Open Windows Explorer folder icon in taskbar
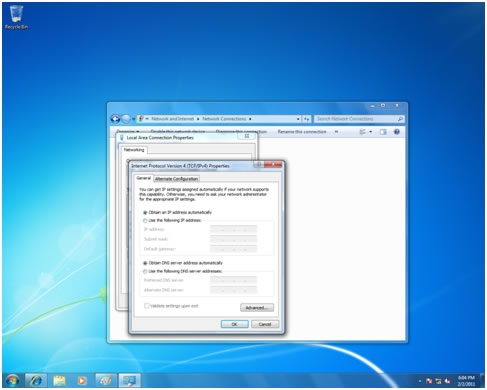This screenshot has height=390, width=487. coord(59,380)
